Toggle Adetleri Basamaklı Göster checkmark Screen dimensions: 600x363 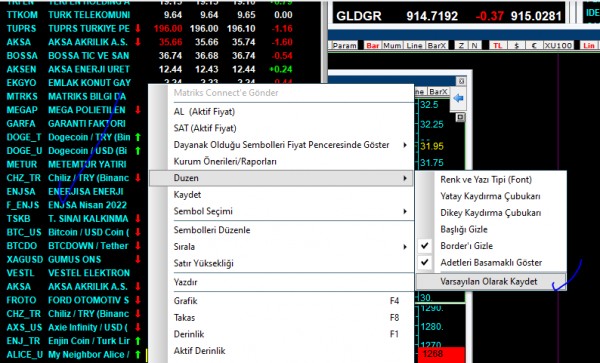491,263
